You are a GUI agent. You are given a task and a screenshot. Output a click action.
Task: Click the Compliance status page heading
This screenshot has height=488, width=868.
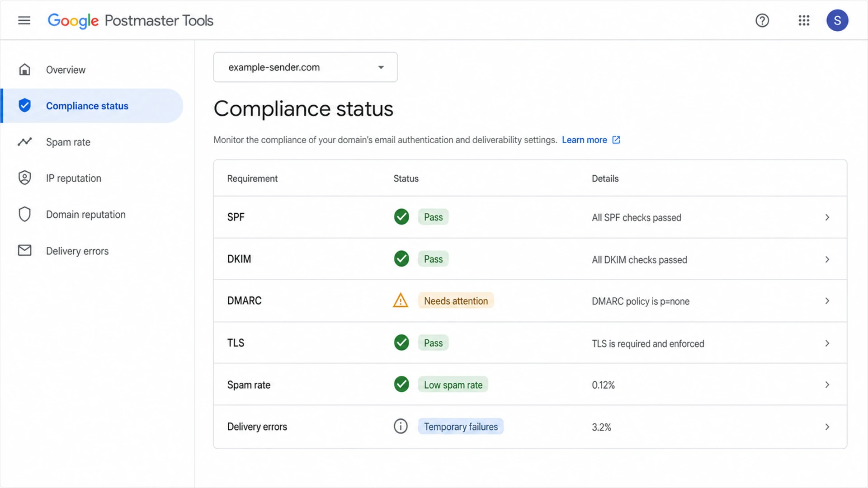coord(303,109)
